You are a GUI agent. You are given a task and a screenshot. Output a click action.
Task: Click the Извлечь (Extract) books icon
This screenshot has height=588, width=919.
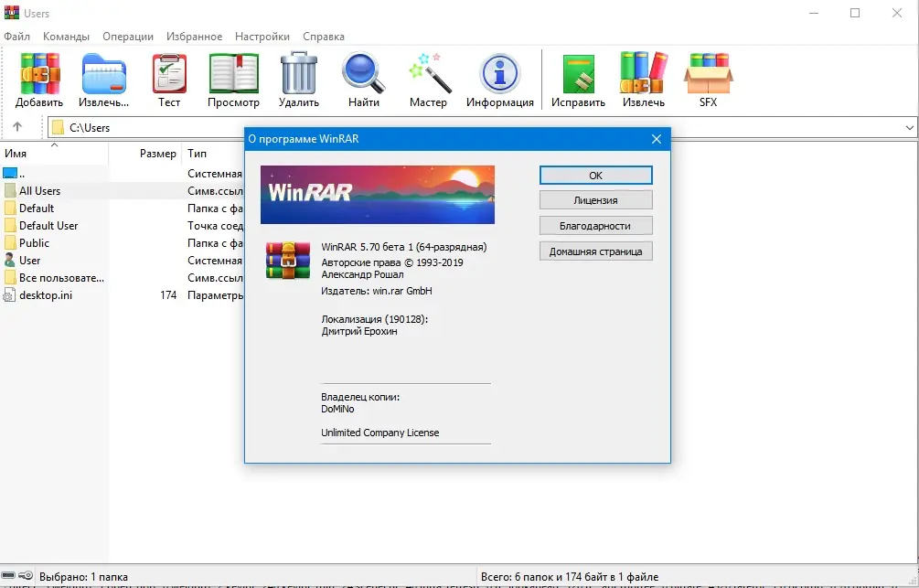[643, 73]
